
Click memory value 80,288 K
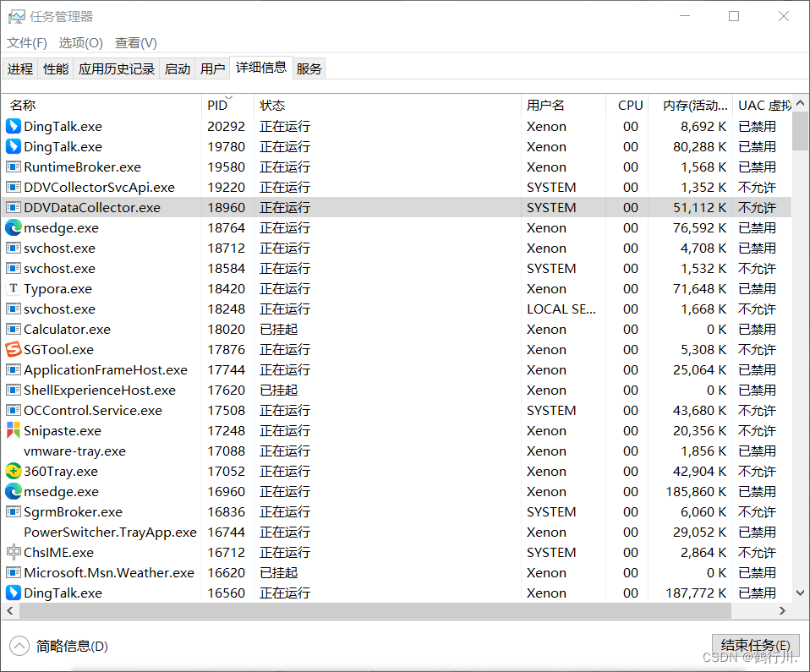[699, 147]
